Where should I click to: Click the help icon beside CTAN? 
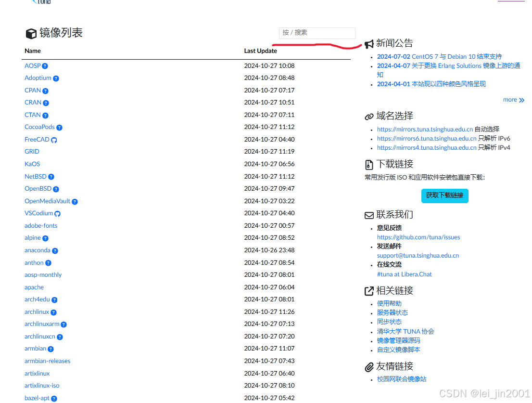coord(46,116)
